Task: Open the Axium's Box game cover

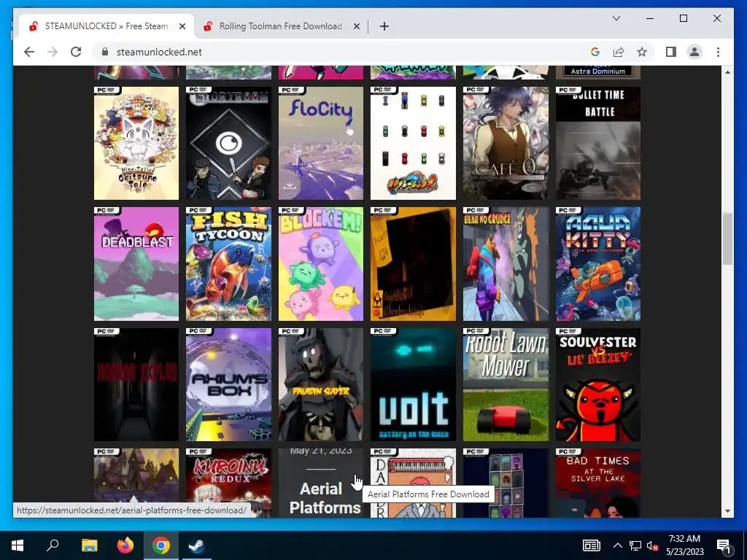Action: coord(228,384)
